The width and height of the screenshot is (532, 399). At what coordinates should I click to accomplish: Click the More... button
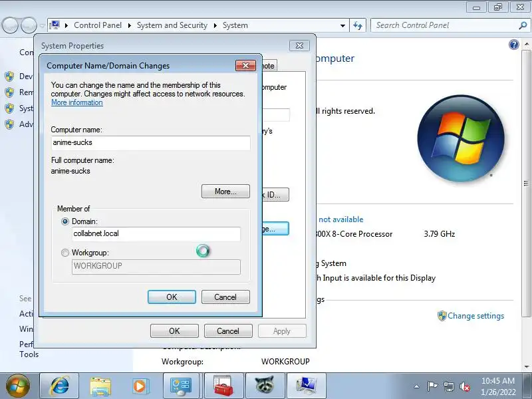(x=225, y=192)
